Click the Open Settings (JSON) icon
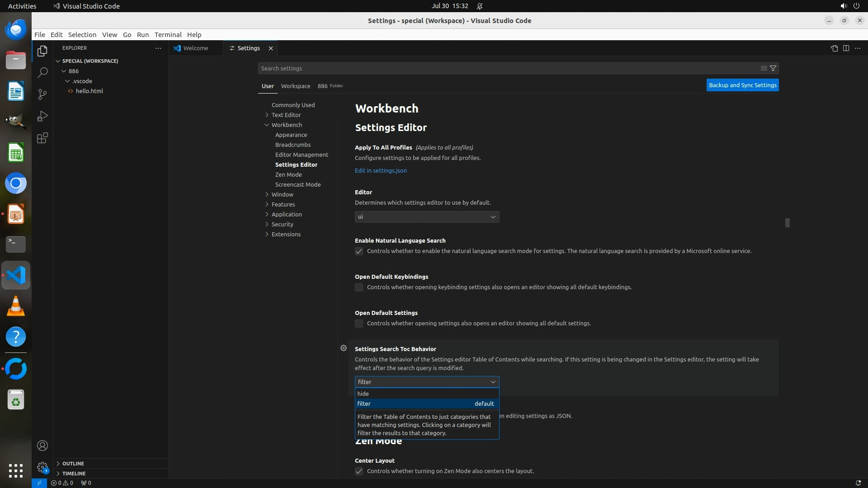This screenshot has height=488, width=868. 834,48
